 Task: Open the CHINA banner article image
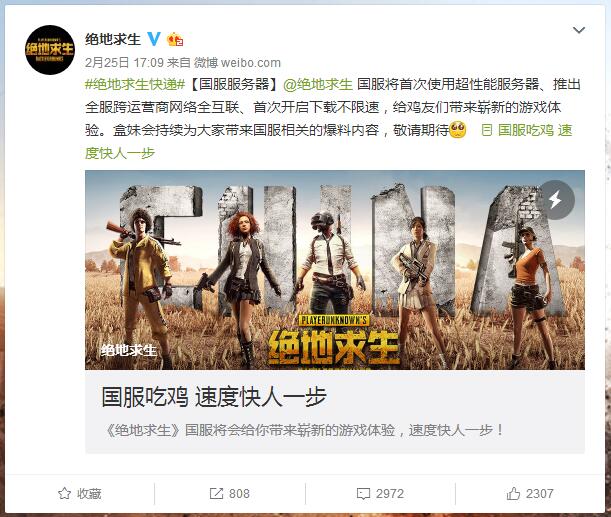[335, 270]
